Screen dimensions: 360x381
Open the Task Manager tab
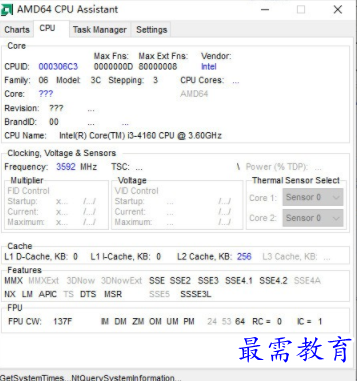point(100,30)
